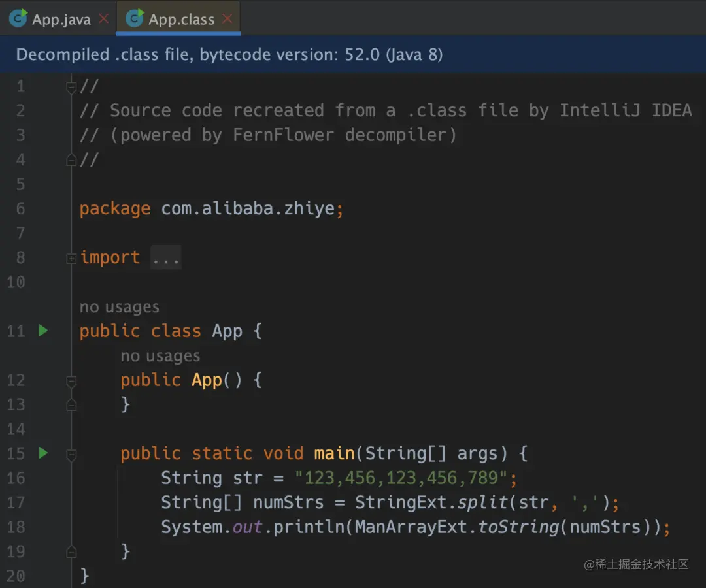706x588 pixels.
Task: Click 'com.alibaba.zhiye' package name
Action: pyautogui.click(x=248, y=208)
